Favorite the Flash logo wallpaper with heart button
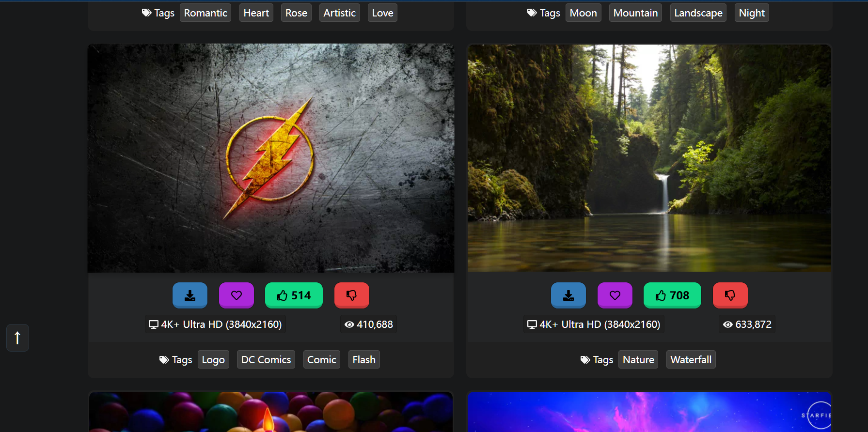This screenshot has height=432, width=868. click(237, 295)
